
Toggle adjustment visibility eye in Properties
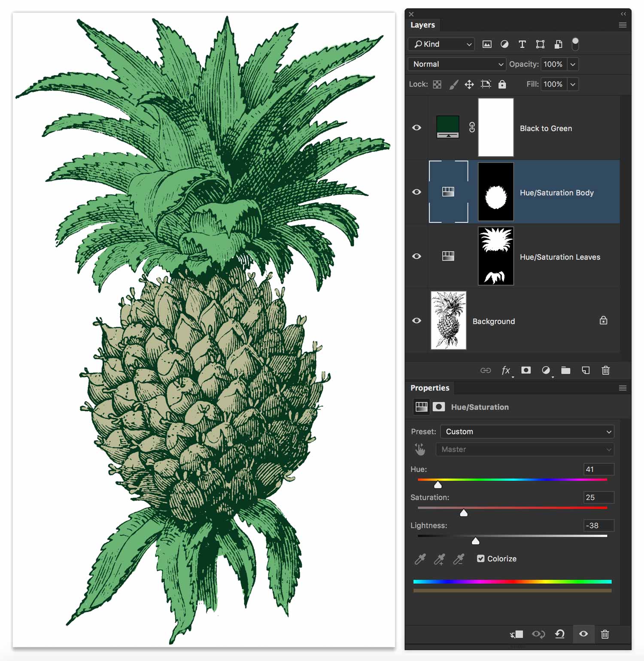click(x=583, y=634)
